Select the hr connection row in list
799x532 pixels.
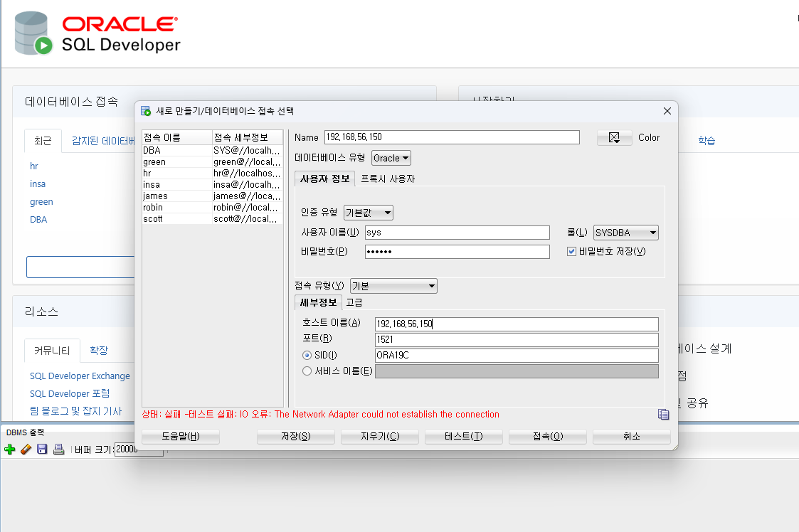[212, 174]
